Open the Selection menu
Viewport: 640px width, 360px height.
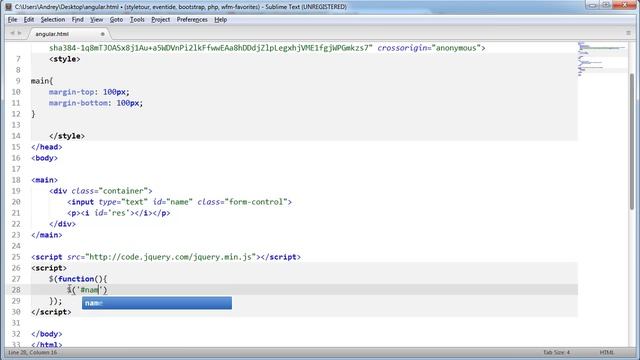click(53, 20)
